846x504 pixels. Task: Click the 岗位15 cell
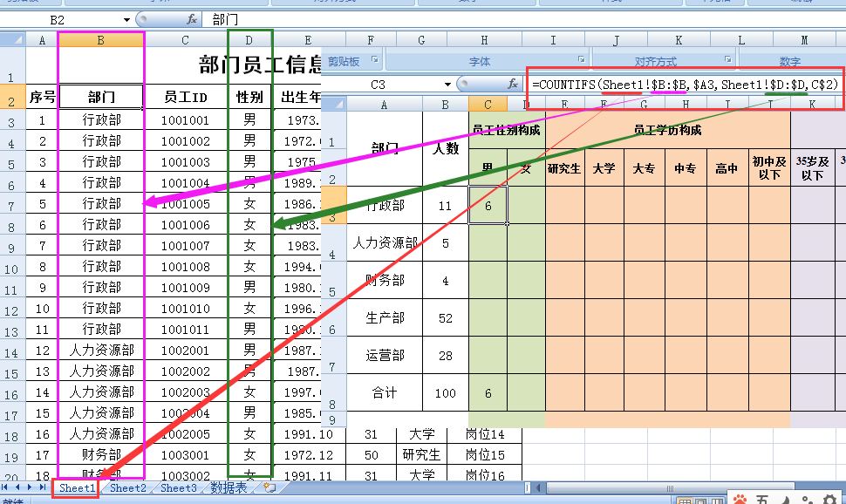click(x=485, y=455)
